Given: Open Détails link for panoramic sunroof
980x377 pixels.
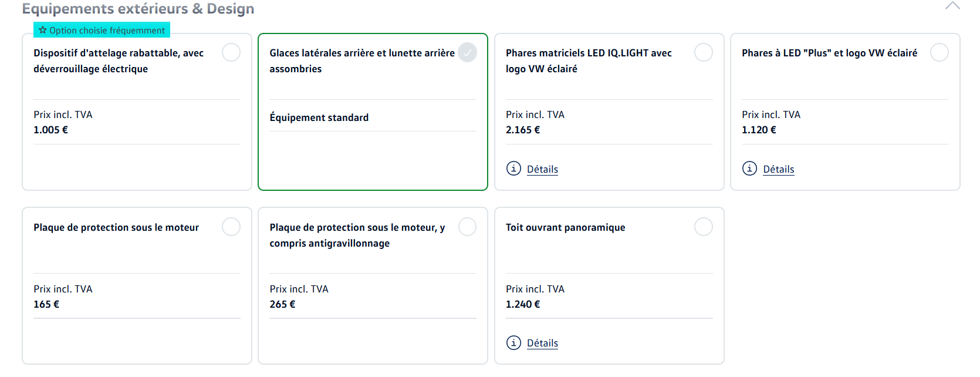Looking at the screenshot, I should 542,343.
